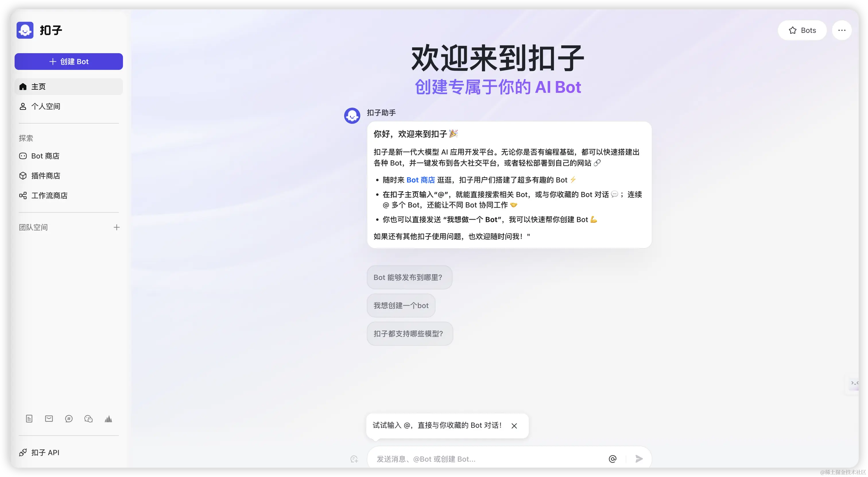Image resolution: width=868 pixels, height=477 pixels.
Task: Open 插件商店 in the sidebar
Action: click(69, 176)
